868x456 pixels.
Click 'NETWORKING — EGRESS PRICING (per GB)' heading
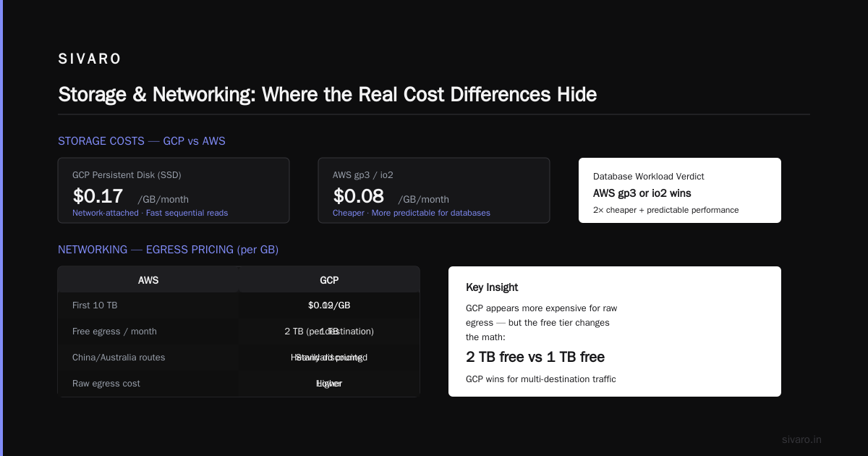point(168,250)
